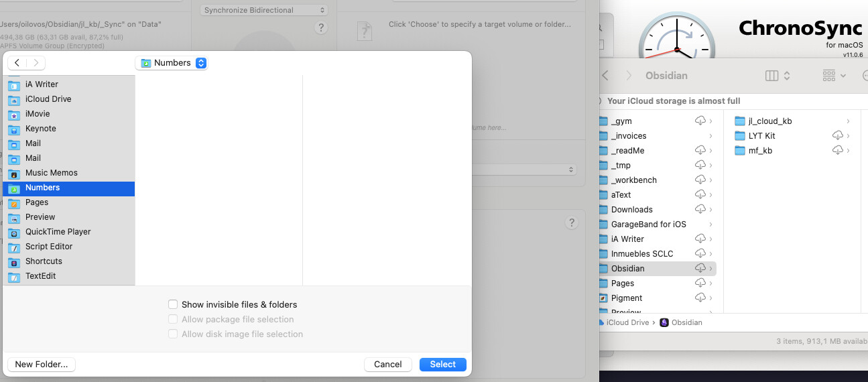Click the Pages folder icon in dialog sidebar

coord(14,202)
